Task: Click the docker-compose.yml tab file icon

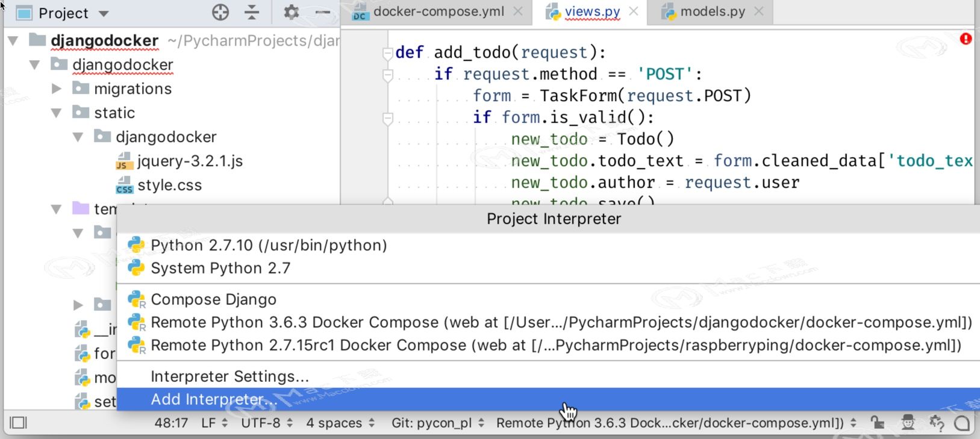Action: pyautogui.click(x=360, y=12)
